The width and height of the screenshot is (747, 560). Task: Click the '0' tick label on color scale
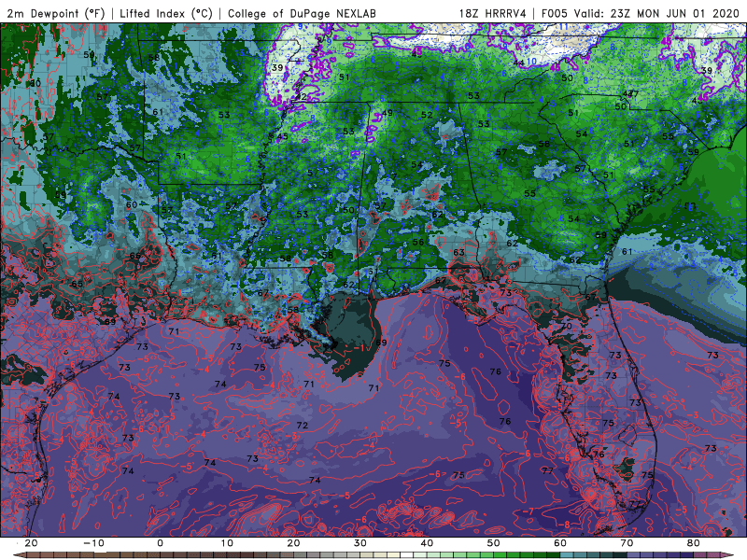160,543
